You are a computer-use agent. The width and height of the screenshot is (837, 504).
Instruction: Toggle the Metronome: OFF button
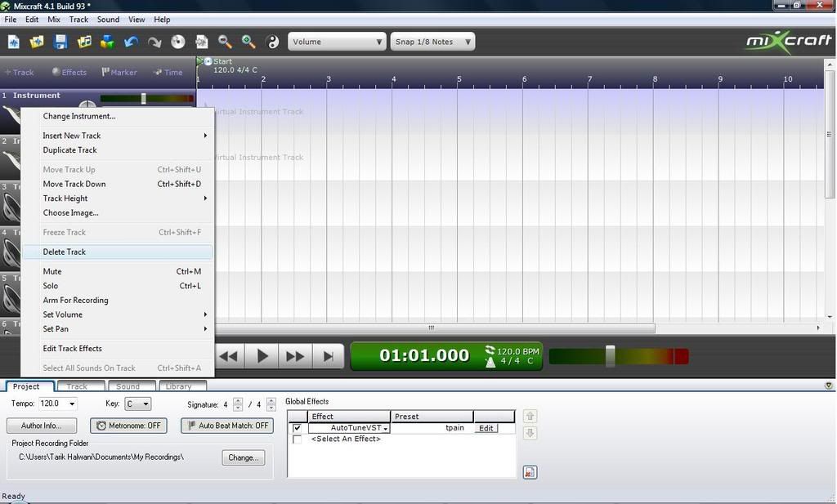(x=128, y=426)
